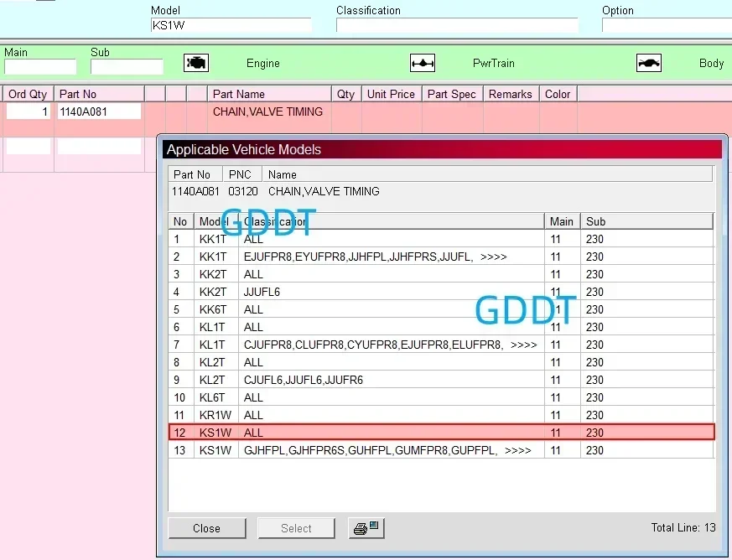Click the >>>> marker in row 7
Viewport: 732px width, 560px height.
[524, 345]
